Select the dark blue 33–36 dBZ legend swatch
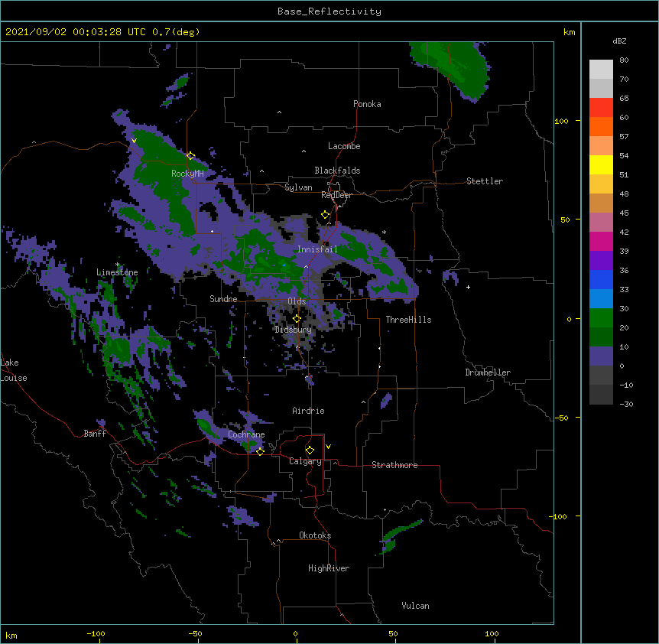 click(601, 279)
